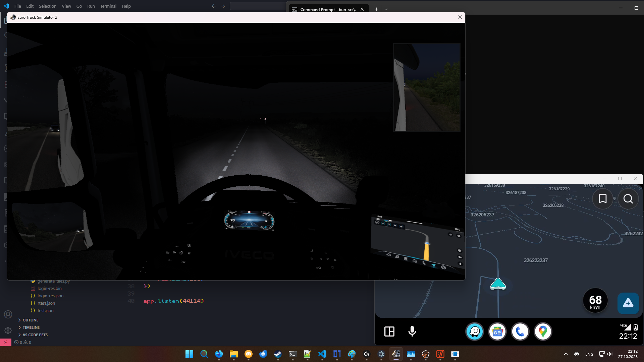Open Windows Search from taskbar
This screenshot has width=644, height=362.
pos(204,354)
